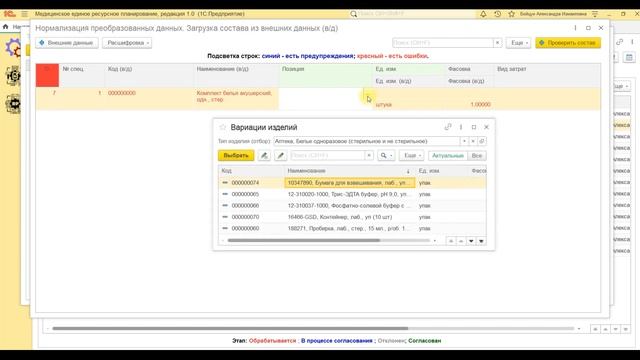
Task: Click the mark-for-edit pencil with underline icon
Action: pos(264,156)
